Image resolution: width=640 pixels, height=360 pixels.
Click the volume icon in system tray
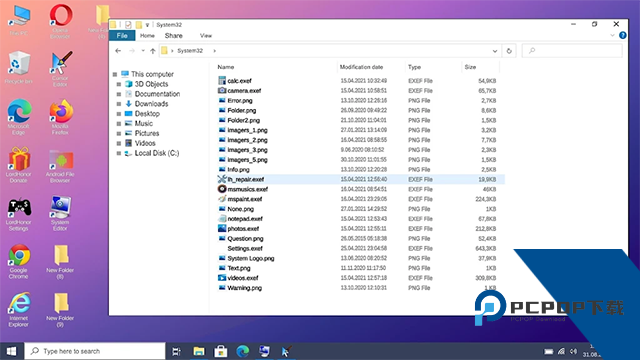pyautogui.click(x=573, y=351)
